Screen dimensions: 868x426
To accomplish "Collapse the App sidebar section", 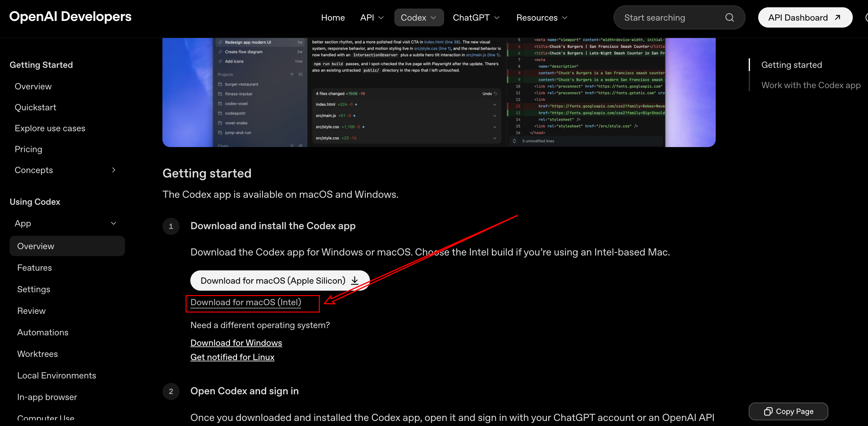I will [x=114, y=223].
